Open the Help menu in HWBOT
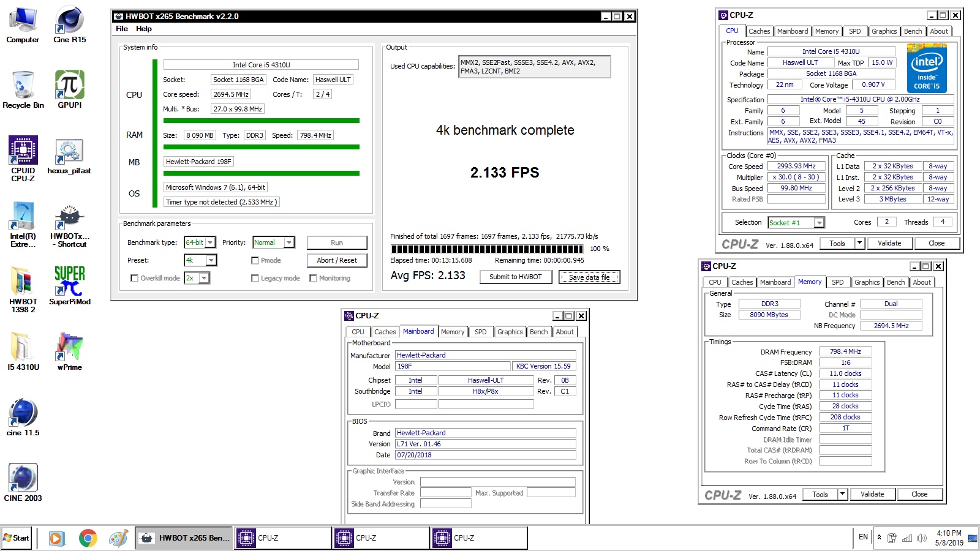 point(143,29)
